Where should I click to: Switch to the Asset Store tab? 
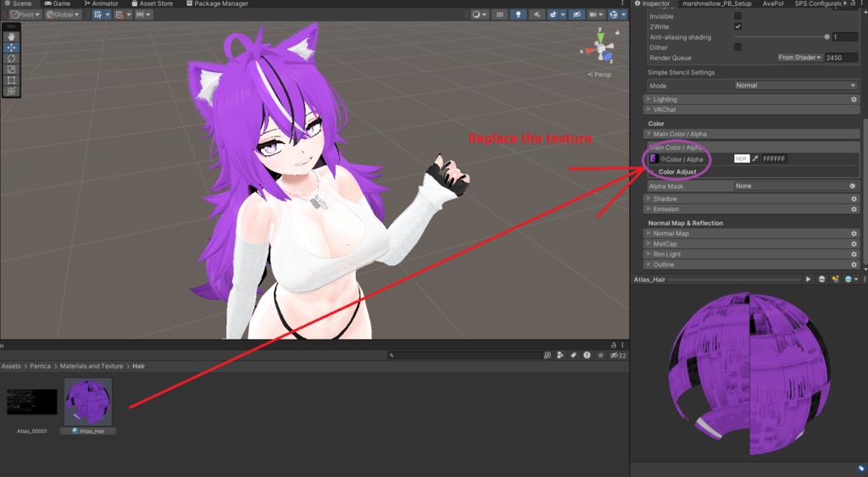click(x=153, y=3)
